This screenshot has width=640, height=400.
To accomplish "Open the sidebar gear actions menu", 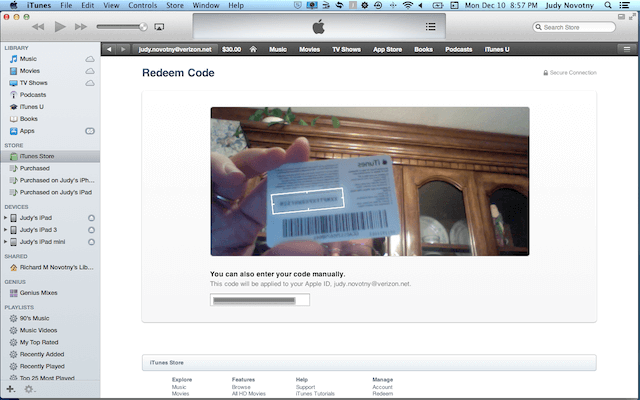I will tap(29, 389).
